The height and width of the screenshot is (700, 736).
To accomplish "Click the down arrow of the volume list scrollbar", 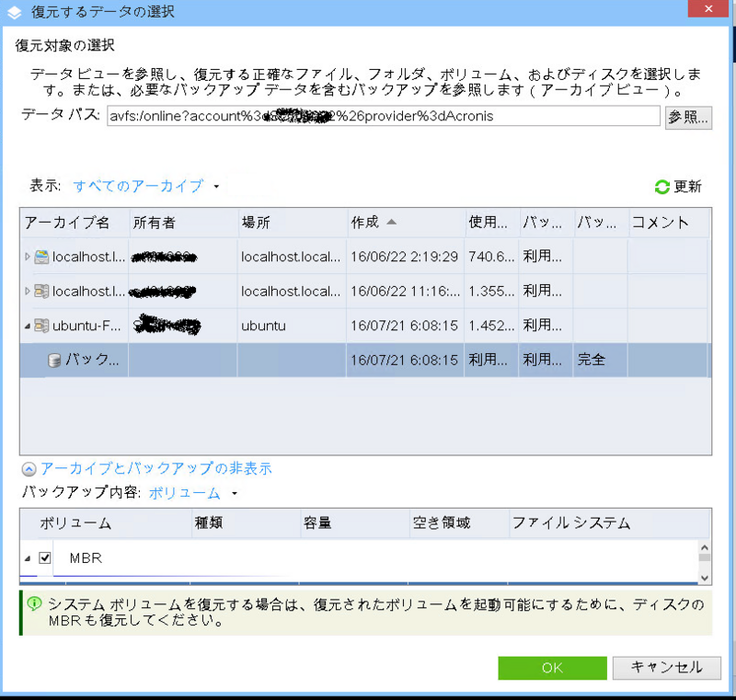I will pos(705,577).
